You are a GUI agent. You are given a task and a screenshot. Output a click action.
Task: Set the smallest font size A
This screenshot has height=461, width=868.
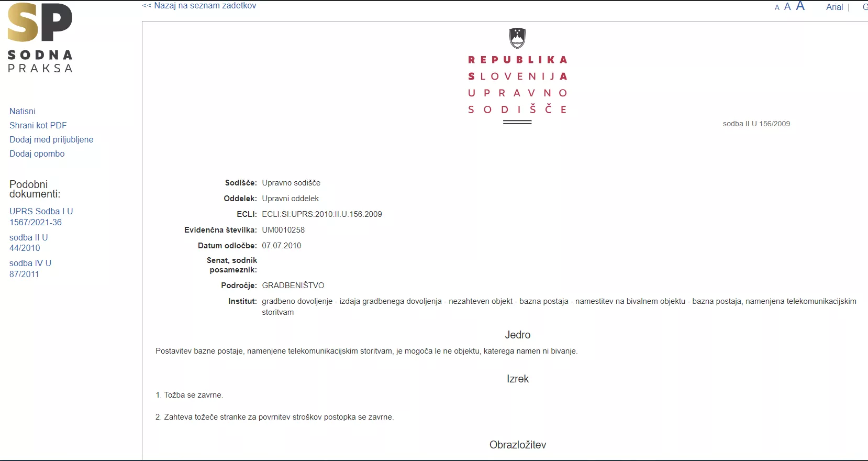click(777, 8)
